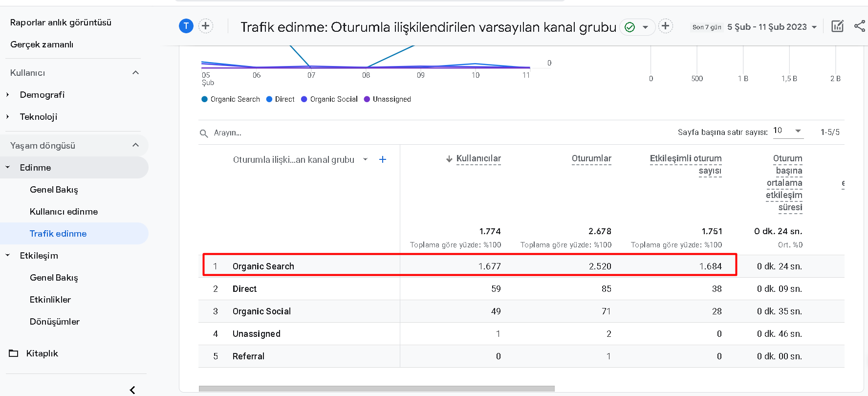Select the Trafik edinme report
868x396 pixels.
tap(58, 234)
